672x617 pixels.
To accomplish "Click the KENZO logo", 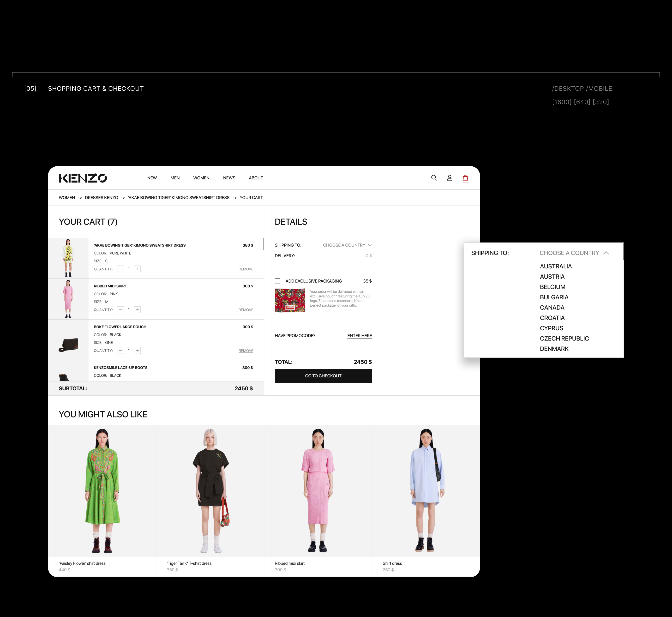I will (83, 178).
